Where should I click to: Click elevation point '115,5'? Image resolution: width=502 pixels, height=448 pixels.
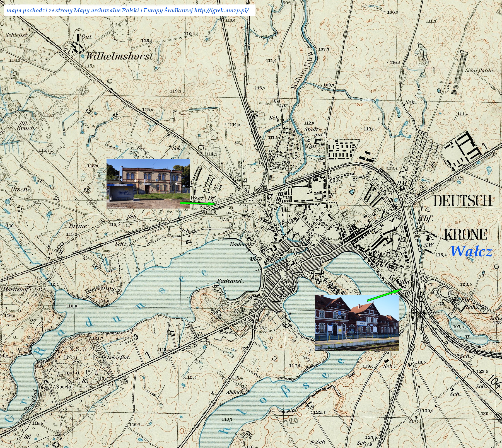point(90,66)
